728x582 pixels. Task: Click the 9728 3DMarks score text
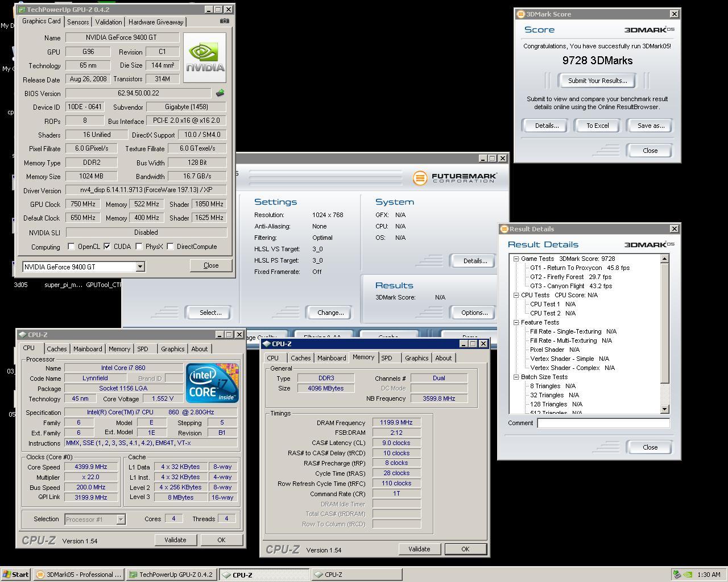click(x=597, y=60)
